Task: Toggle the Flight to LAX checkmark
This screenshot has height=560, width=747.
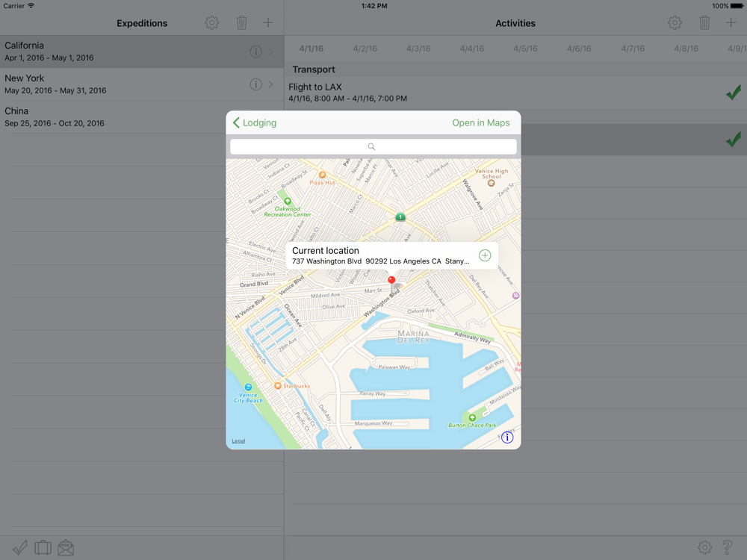Action: coord(733,93)
